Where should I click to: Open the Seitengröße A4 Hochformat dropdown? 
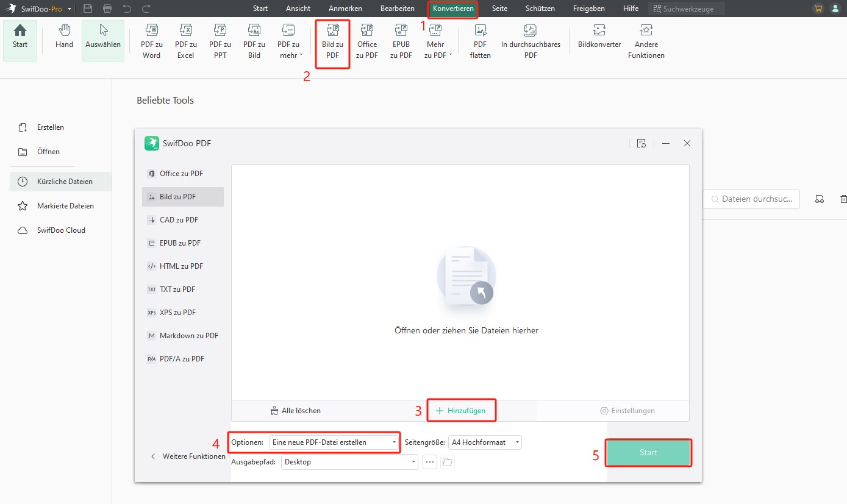tap(485, 442)
